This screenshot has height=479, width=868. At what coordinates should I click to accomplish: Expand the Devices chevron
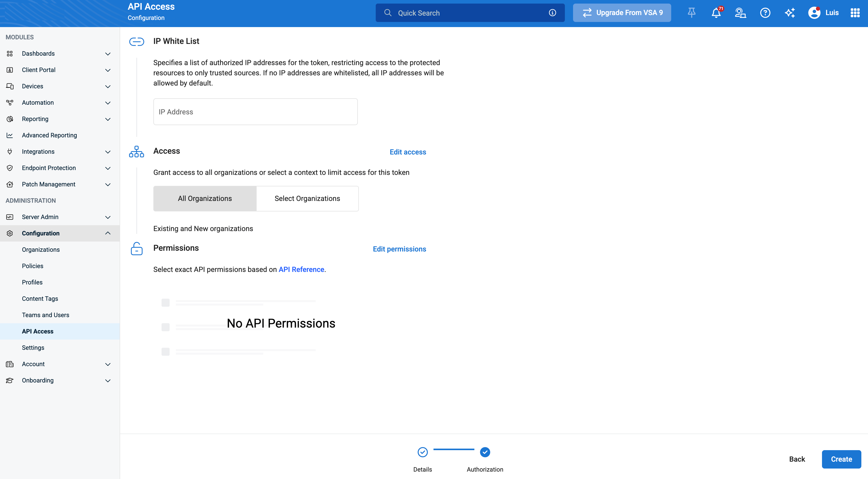[108, 87]
